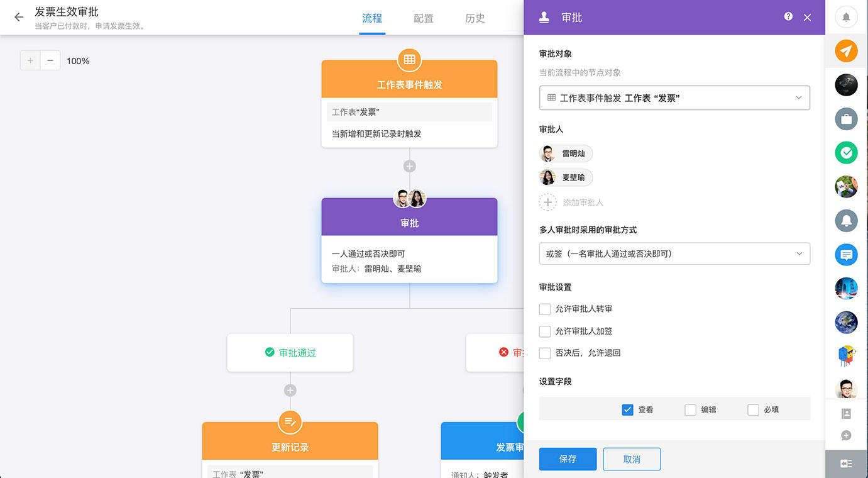The height and width of the screenshot is (478, 868).
Task: Add a node below 审批通过 branch
Action: tap(290, 390)
